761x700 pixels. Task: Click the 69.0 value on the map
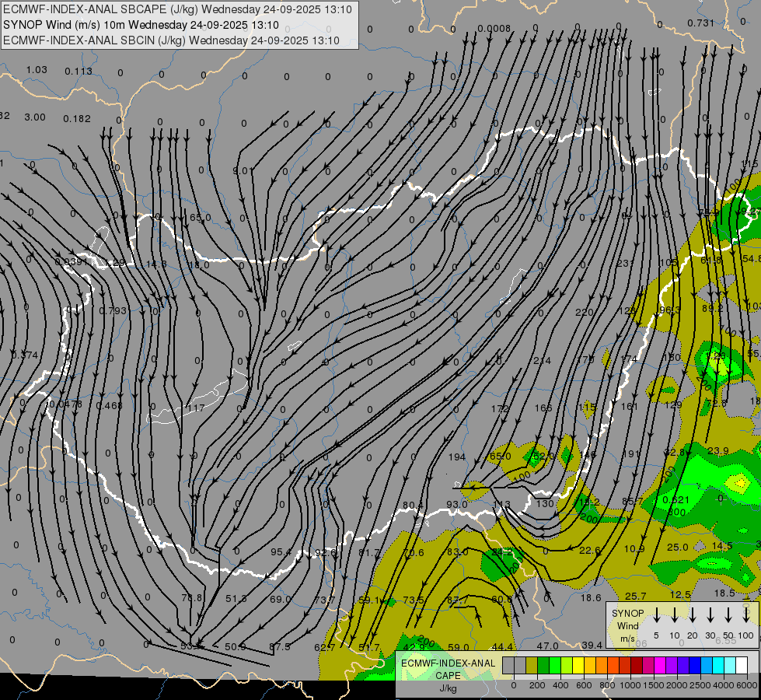click(x=281, y=599)
